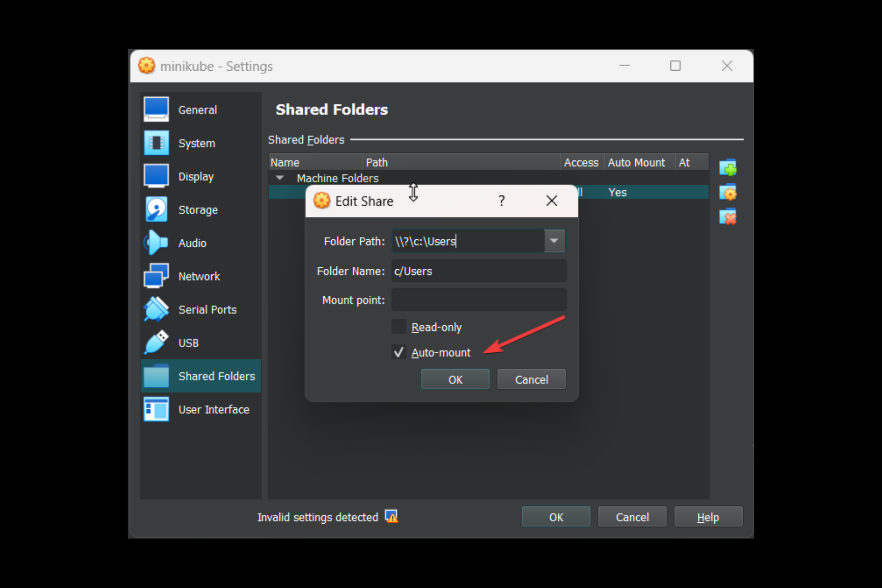
Task: Click the minikube window logo icon
Action: click(x=147, y=66)
